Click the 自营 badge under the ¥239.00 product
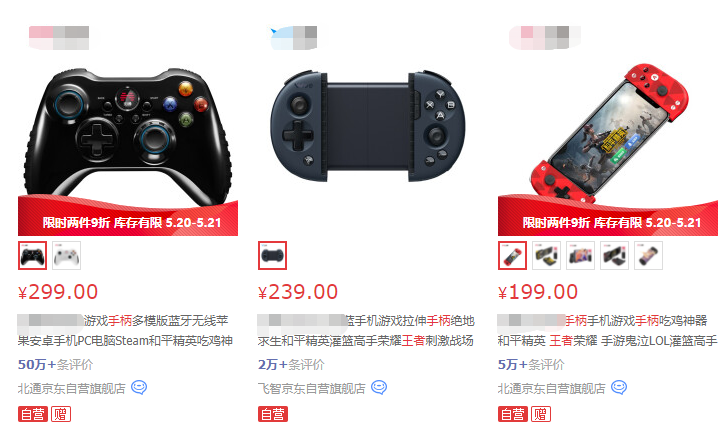The width and height of the screenshot is (725, 436). coord(273,414)
